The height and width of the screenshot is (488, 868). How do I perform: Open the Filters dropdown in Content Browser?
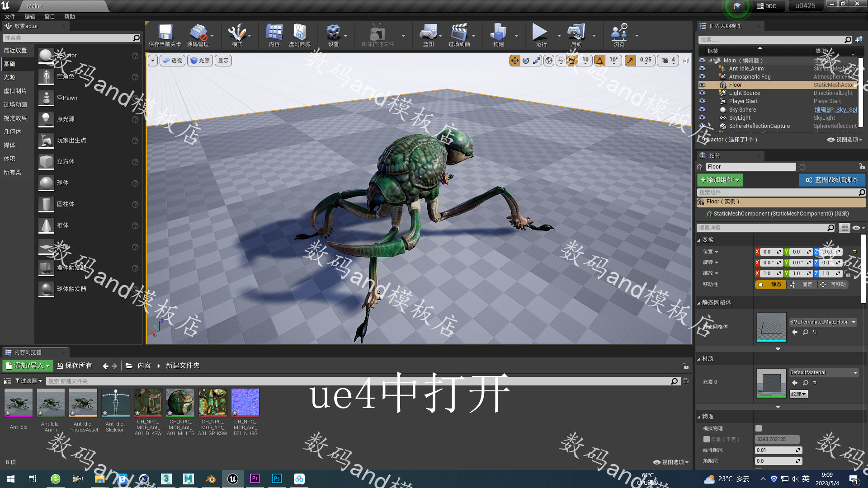point(28,381)
